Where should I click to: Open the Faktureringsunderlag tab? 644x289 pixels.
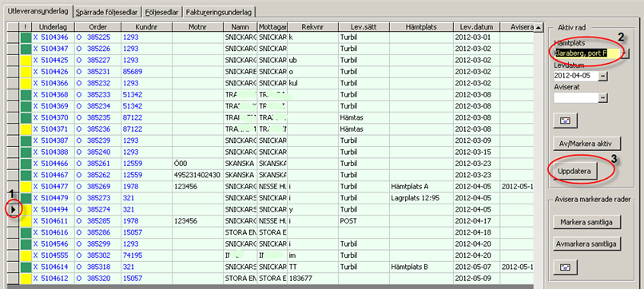click(219, 12)
